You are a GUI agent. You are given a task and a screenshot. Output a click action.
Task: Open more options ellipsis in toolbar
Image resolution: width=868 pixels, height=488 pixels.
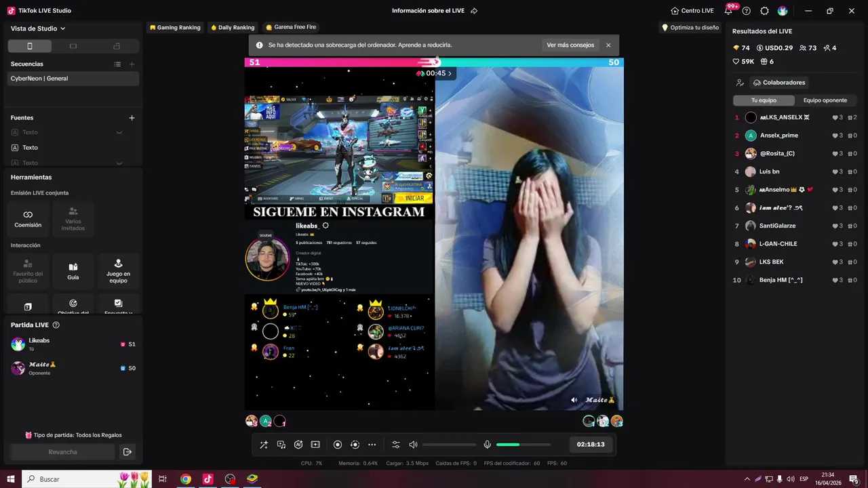point(372,445)
